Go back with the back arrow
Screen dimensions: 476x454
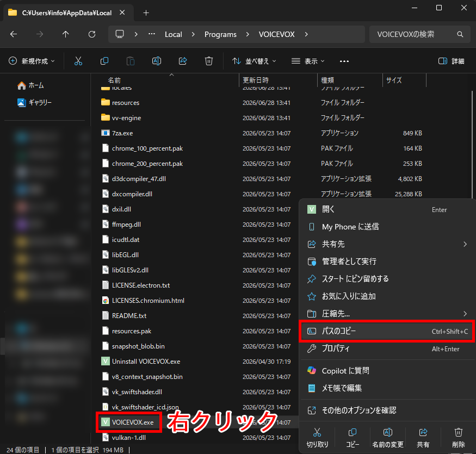pos(14,34)
